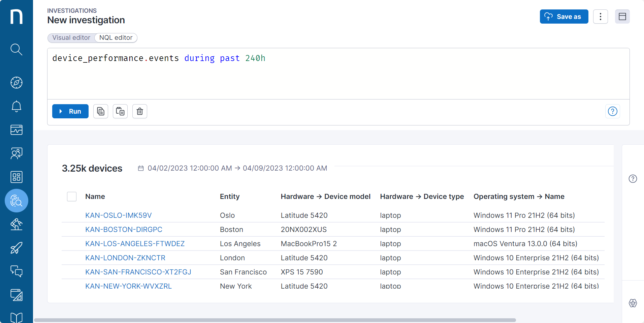Switch to NQL editor mode
This screenshot has width=644, height=323.
click(x=116, y=38)
